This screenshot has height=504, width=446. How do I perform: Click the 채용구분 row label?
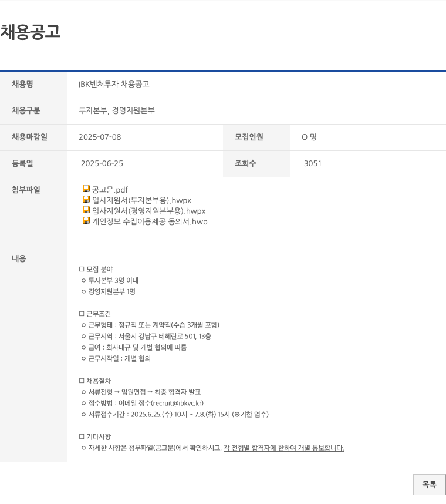click(26, 110)
